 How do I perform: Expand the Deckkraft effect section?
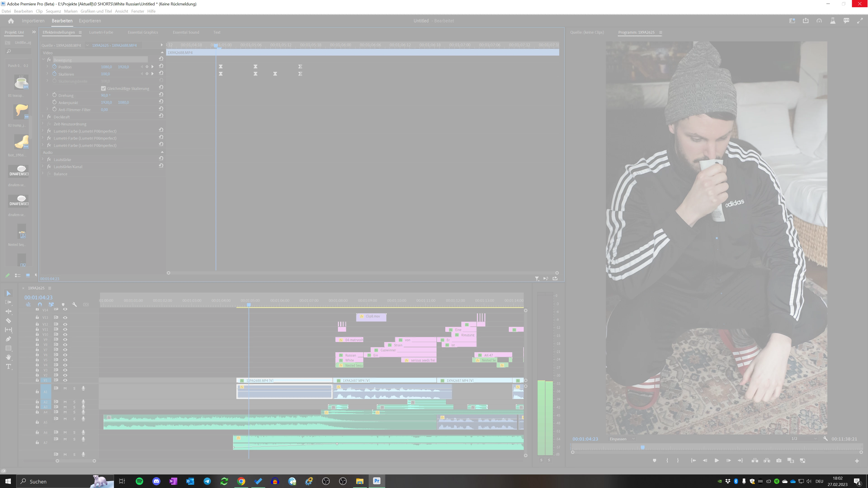[43, 117]
